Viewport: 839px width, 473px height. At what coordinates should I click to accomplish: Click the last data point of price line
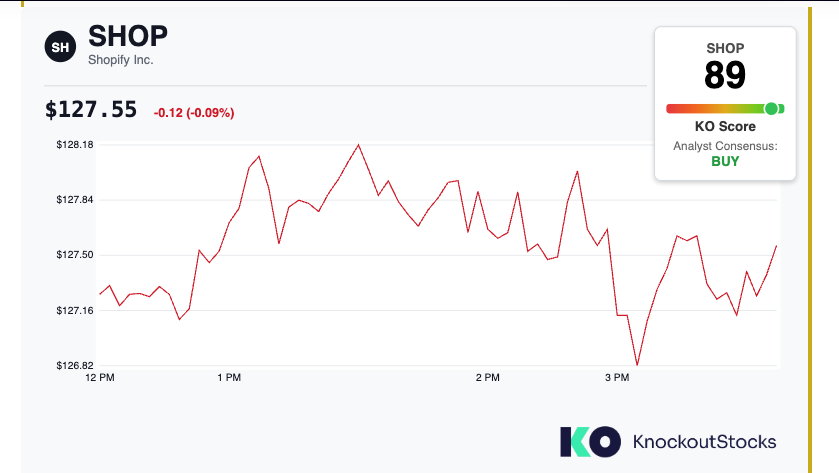[776, 246]
